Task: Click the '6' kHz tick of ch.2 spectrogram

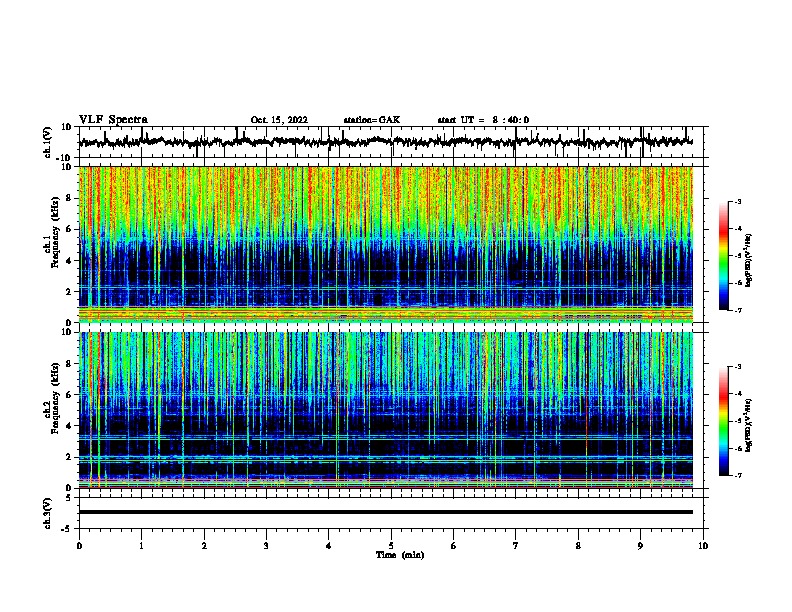Action: (x=69, y=395)
